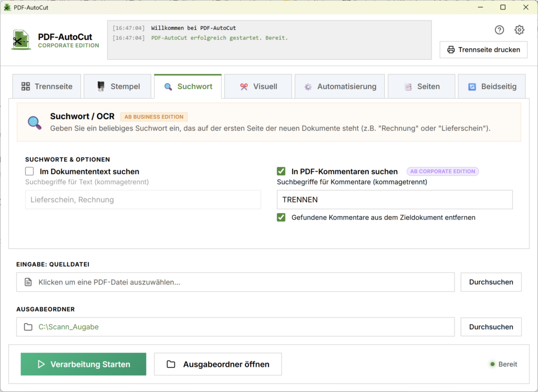Click Trennseite drucken button
The width and height of the screenshot is (538, 392).
(x=483, y=50)
